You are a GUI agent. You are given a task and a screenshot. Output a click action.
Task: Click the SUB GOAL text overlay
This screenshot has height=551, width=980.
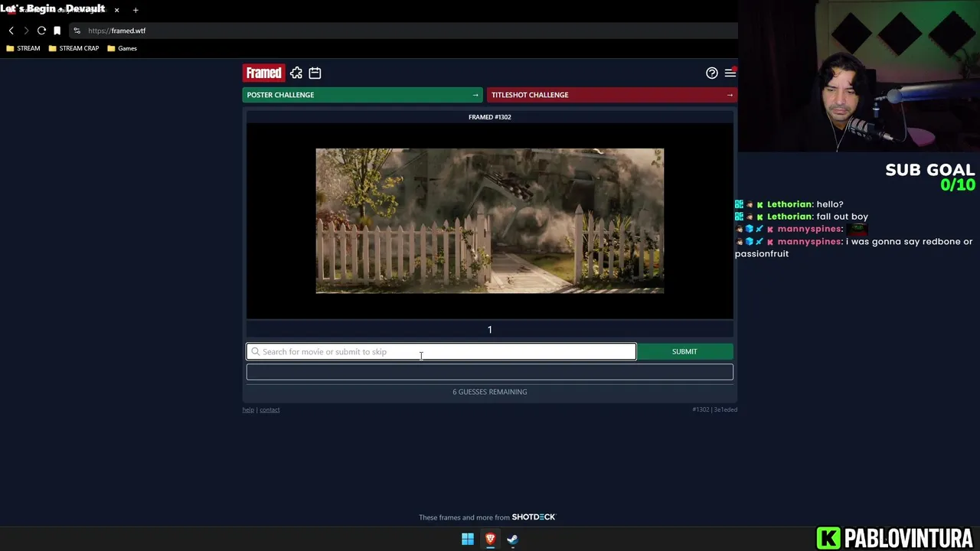929,170
